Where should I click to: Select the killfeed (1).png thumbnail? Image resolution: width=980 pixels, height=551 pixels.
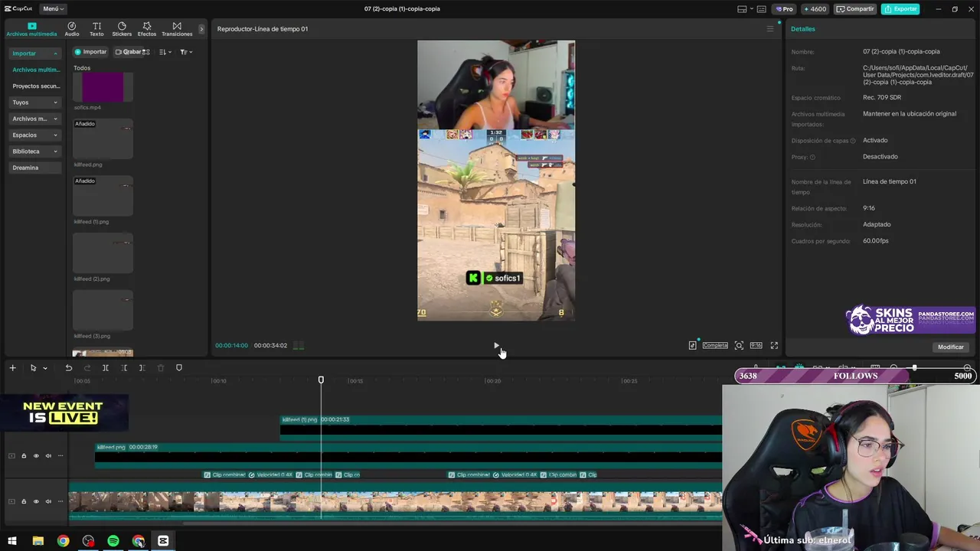click(103, 196)
